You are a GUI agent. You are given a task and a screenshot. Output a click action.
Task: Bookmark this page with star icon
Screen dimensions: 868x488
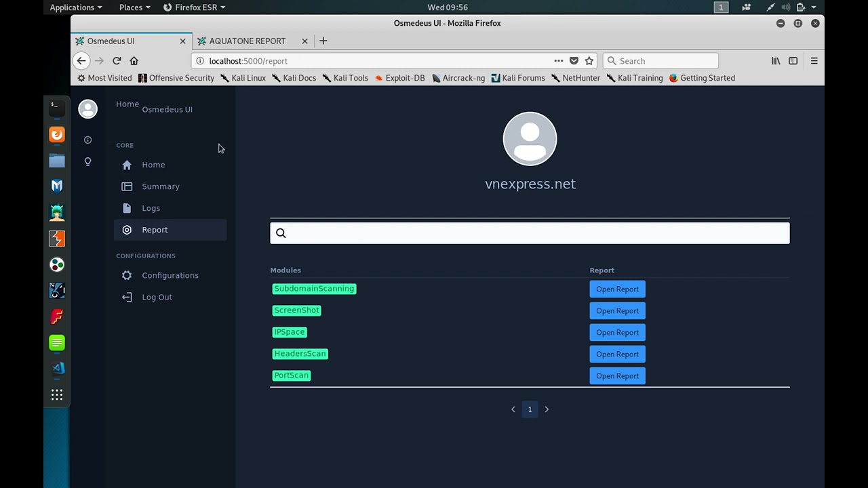(x=589, y=60)
